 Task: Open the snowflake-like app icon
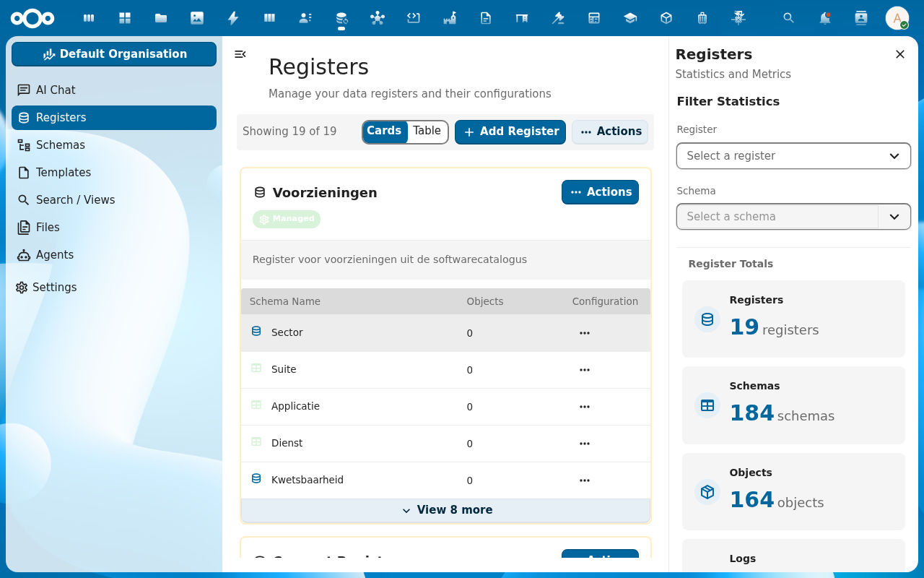[738, 18]
